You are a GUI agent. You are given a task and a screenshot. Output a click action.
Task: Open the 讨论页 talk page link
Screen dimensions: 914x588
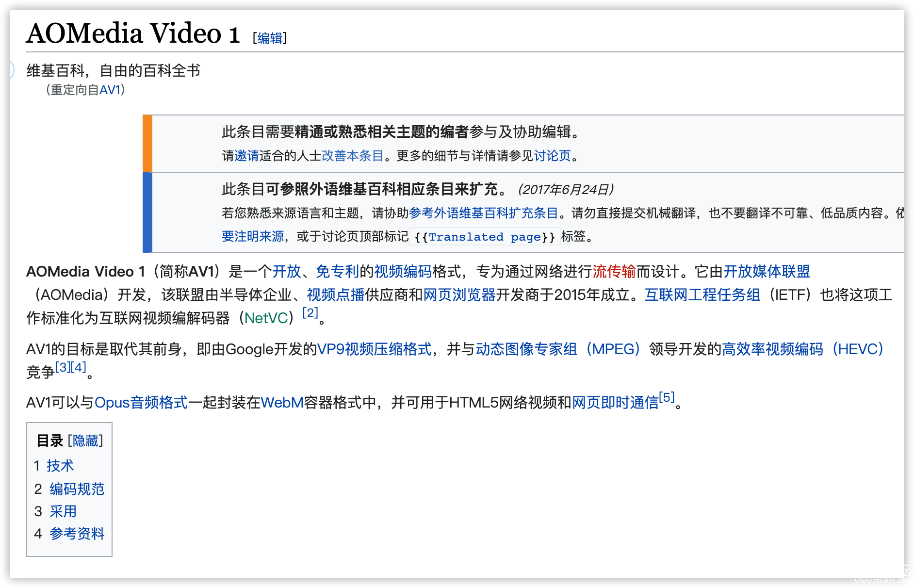pos(553,156)
